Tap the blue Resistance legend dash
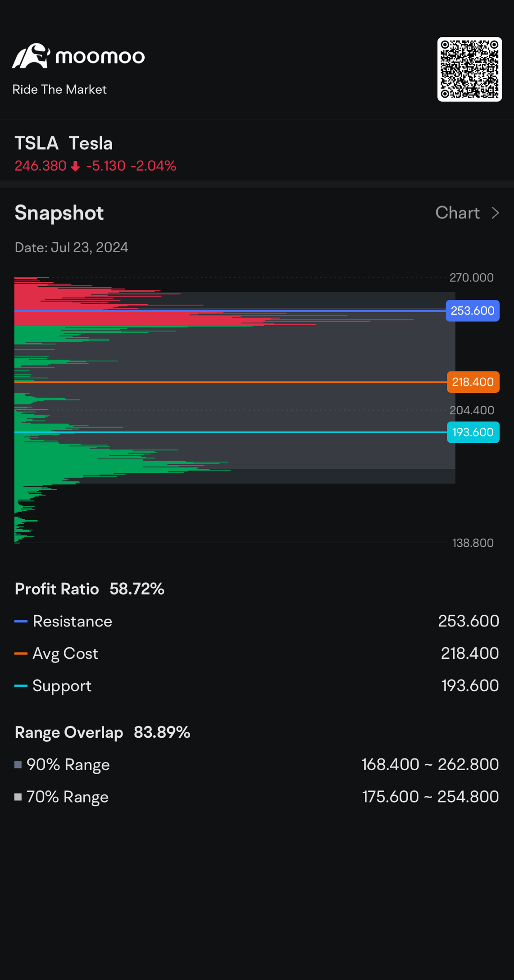The image size is (514, 980). click(21, 622)
